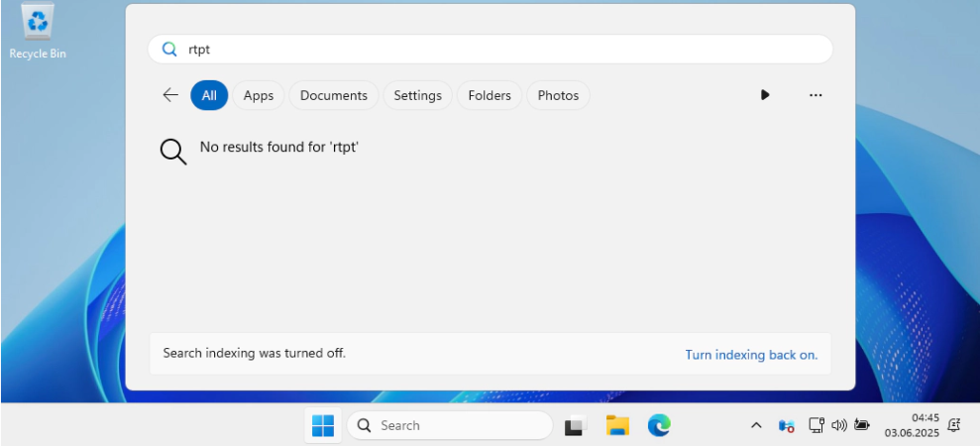Filter results by Settings
The height and width of the screenshot is (446, 980).
pos(417,95)
